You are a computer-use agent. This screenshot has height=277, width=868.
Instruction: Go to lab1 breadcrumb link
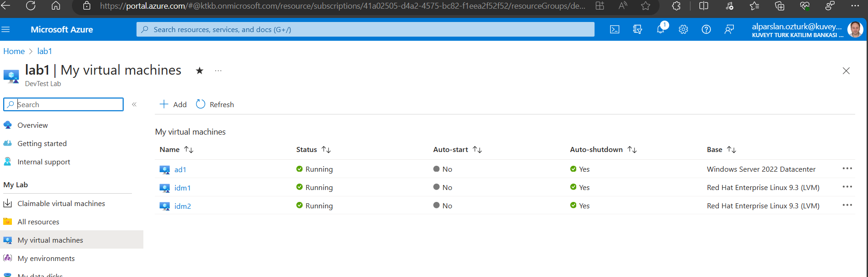(x=44, y=51)
